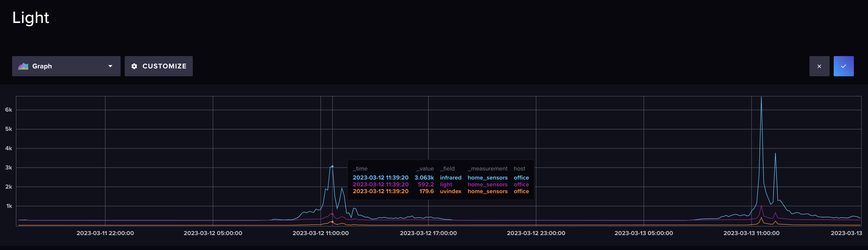This screenshot has height=250, width=868.
Task: Click the 179.6 value in tooltip
Action: 426,191
